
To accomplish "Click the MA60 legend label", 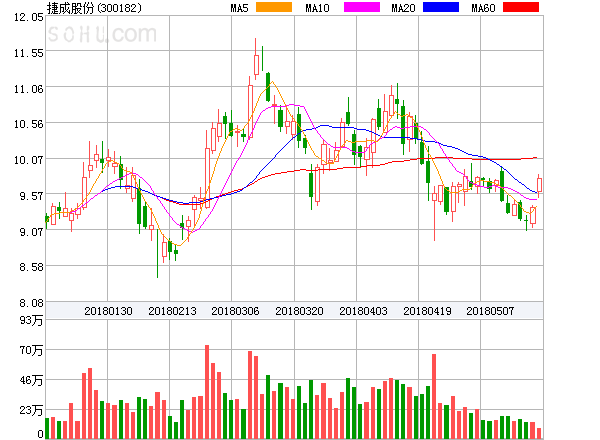I will [x=483, y=8].
